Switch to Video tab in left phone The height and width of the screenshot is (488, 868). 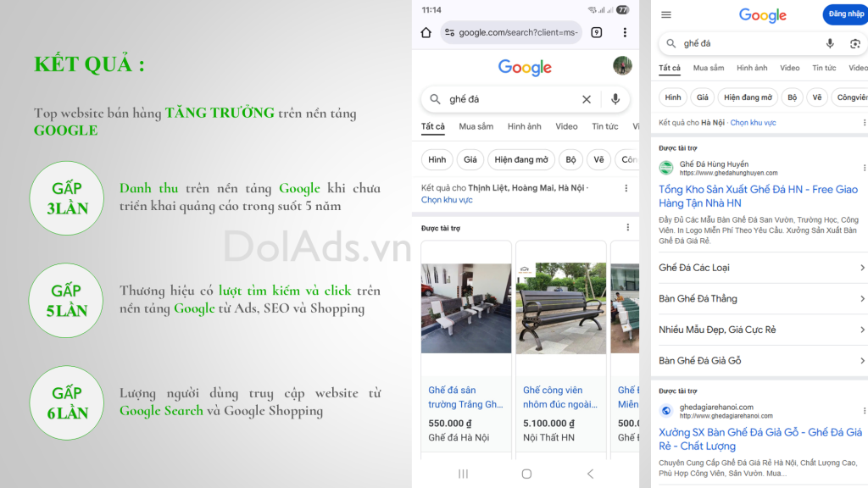[x=566, y=126]
